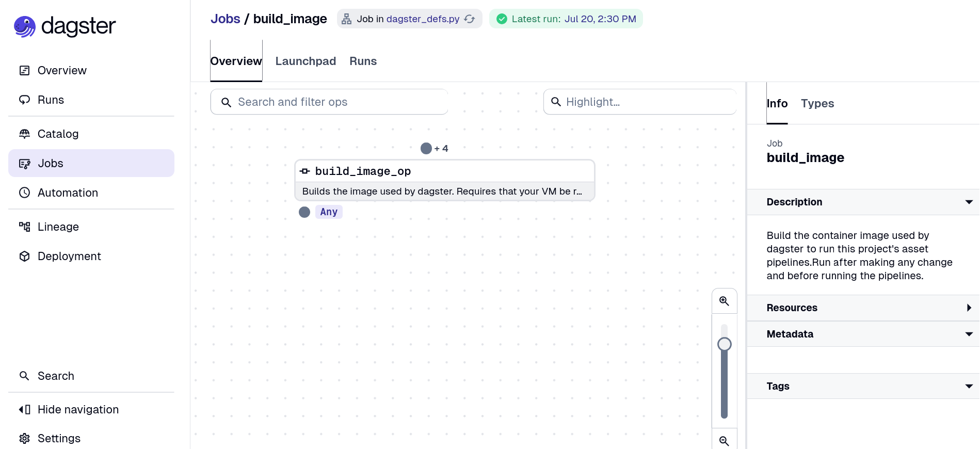
Task: Focus the Search and filter ops field
Action: pyautogui.click(x=329, y=102)
